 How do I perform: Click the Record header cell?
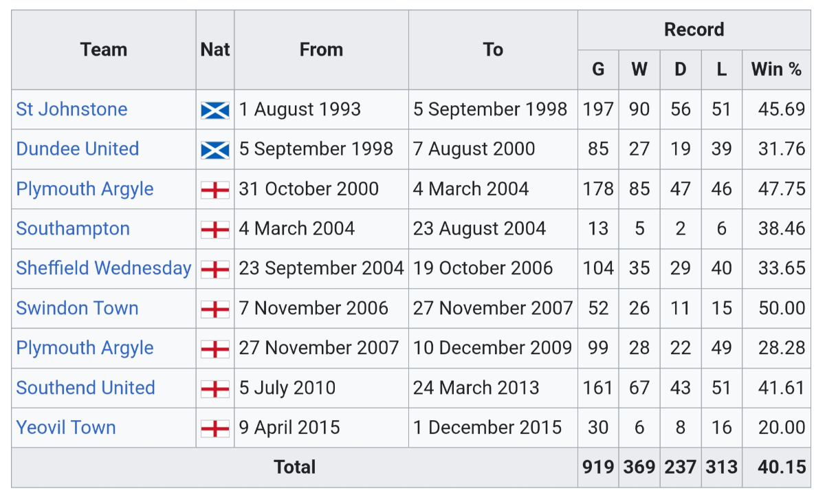694,30
